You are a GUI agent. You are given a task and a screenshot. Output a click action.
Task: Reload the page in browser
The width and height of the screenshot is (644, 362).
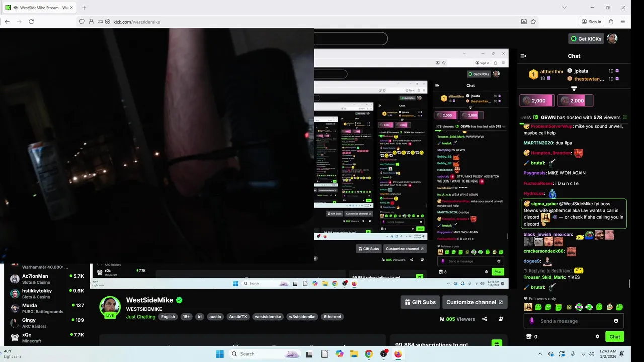[31, 22]
